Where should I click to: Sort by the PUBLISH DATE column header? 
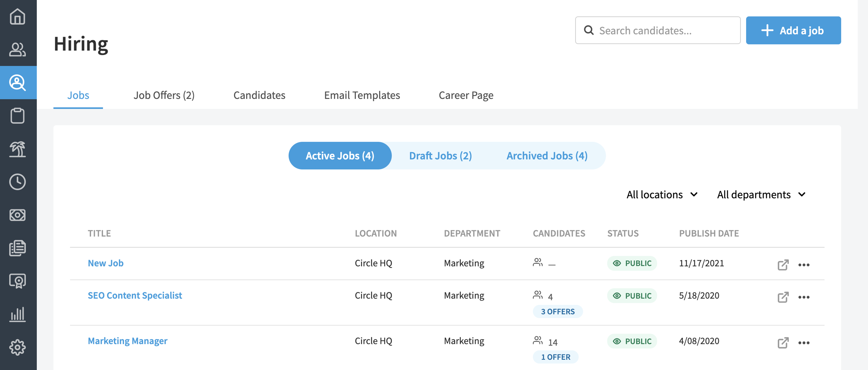(x=709, y=233)
